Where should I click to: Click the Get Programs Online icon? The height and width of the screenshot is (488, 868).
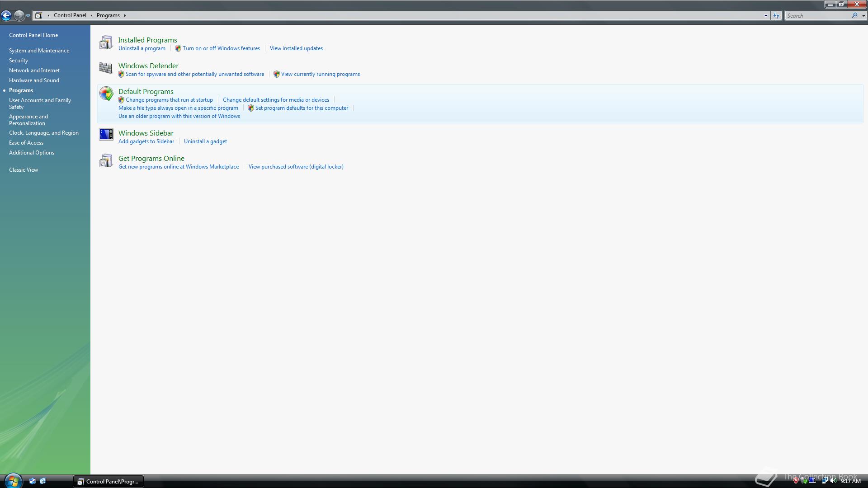click(106, 160)
